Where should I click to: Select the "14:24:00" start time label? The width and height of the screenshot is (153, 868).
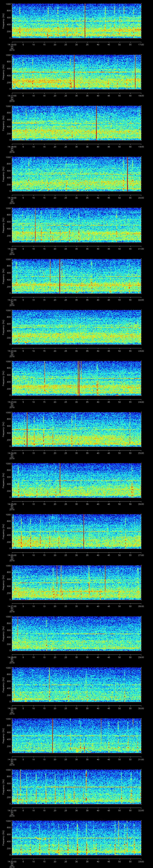[x=12, y=453]
